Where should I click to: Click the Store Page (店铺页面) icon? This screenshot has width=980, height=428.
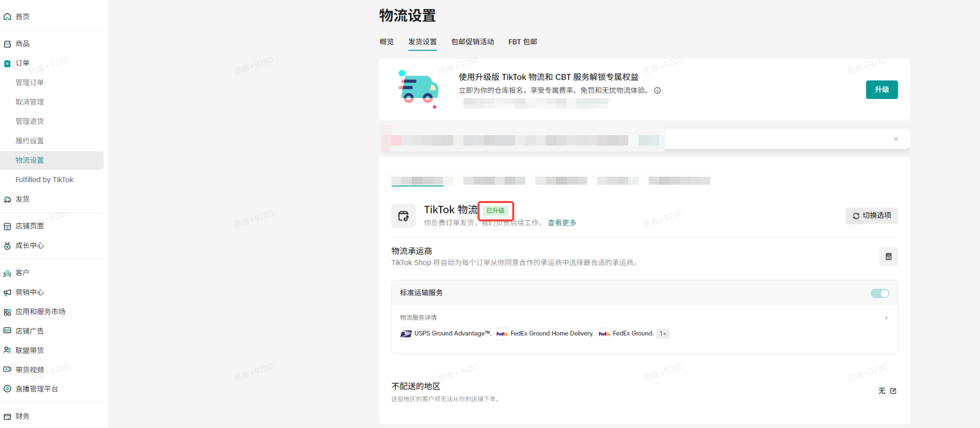coord(7,226)
